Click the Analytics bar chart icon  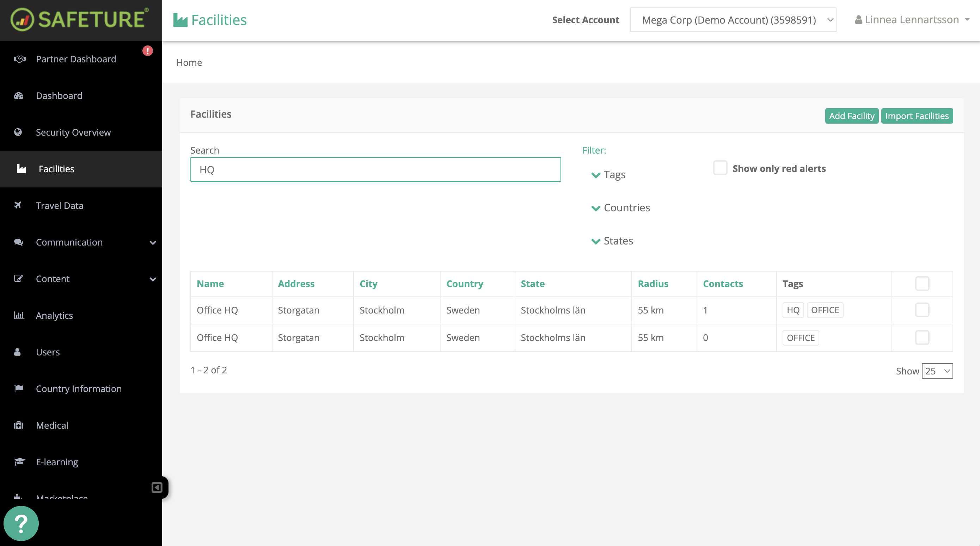tap(19, 315)
